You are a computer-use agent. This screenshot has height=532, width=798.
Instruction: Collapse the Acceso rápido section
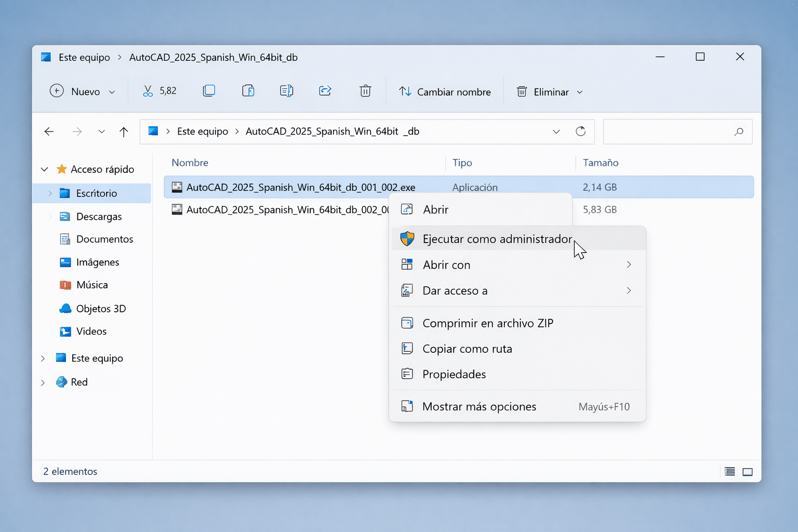pyautogui.click(x=44, y=169)
